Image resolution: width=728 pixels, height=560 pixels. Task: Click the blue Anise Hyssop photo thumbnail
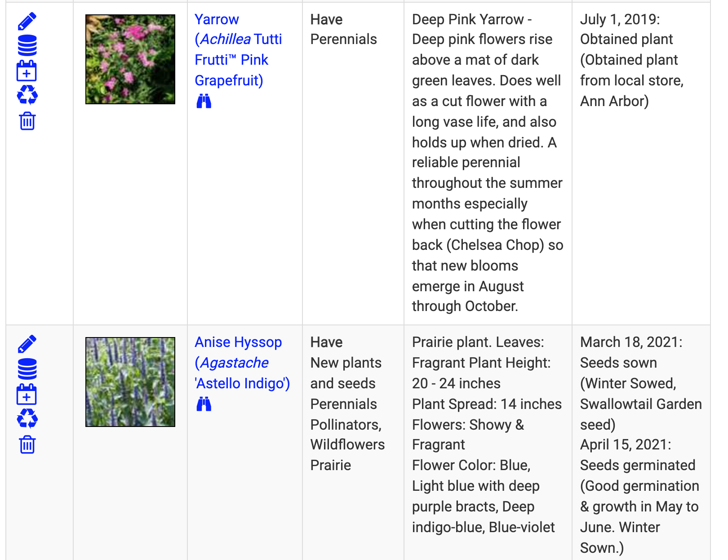tap(130, 382)
